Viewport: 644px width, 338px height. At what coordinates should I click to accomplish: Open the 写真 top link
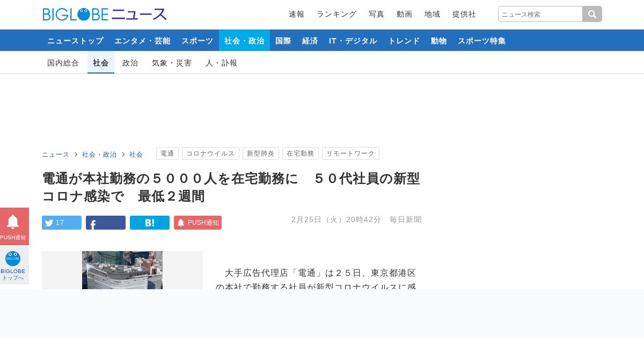pos(376,14)
